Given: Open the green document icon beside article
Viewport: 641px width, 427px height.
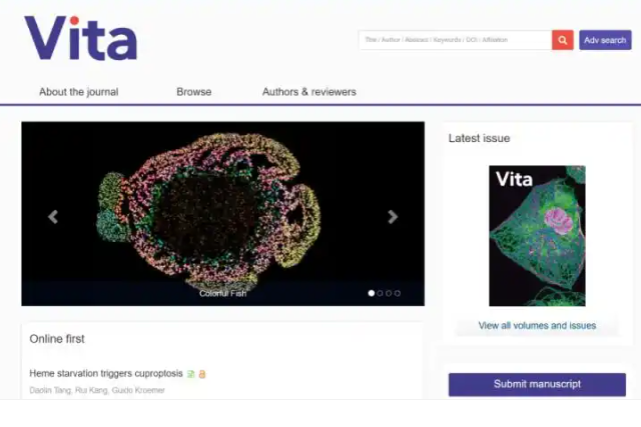Looking at the screenshot, I should point(191,374).
